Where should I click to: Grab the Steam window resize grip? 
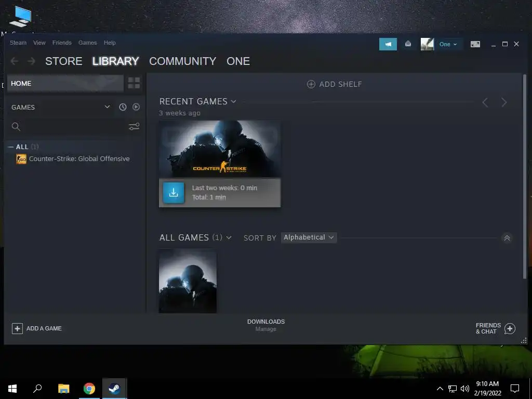tap(524, 340)
